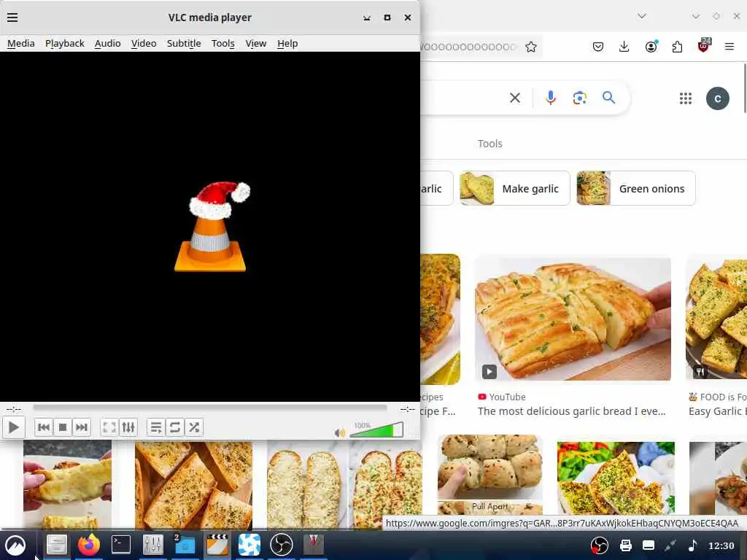Open the terminal from the taskbar

coord(121,544)
